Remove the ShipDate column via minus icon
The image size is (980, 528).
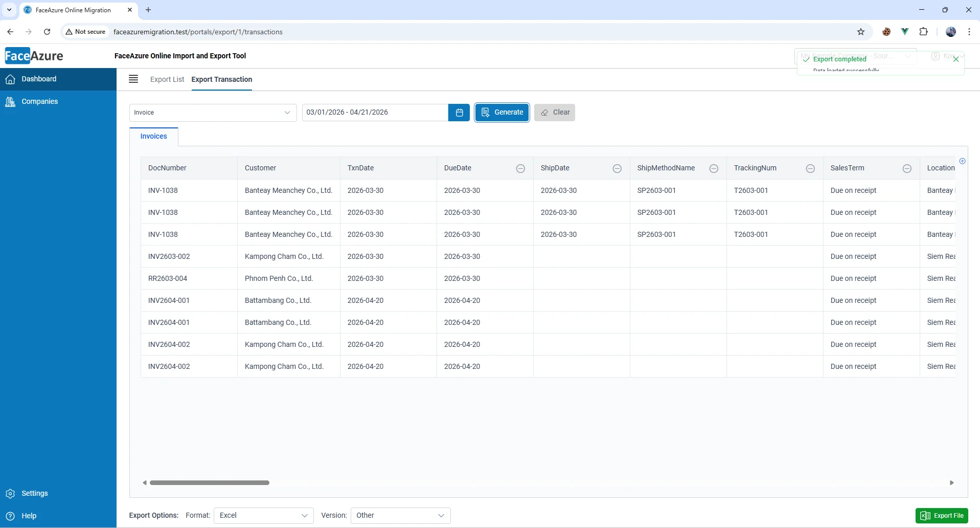[x=617, y=168]
